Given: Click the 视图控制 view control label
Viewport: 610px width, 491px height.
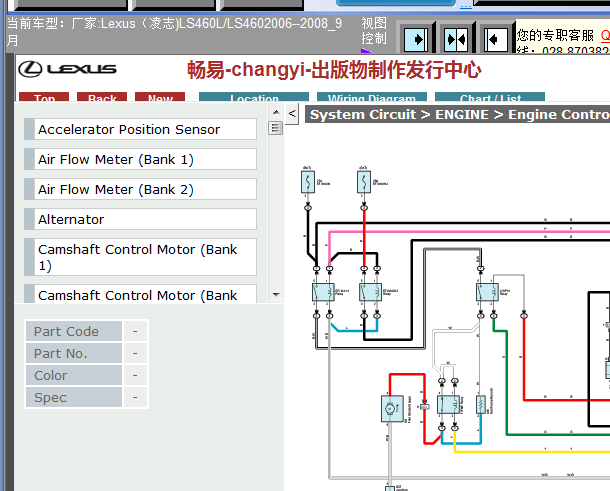Looking at the screenshot, I should 374,31.
